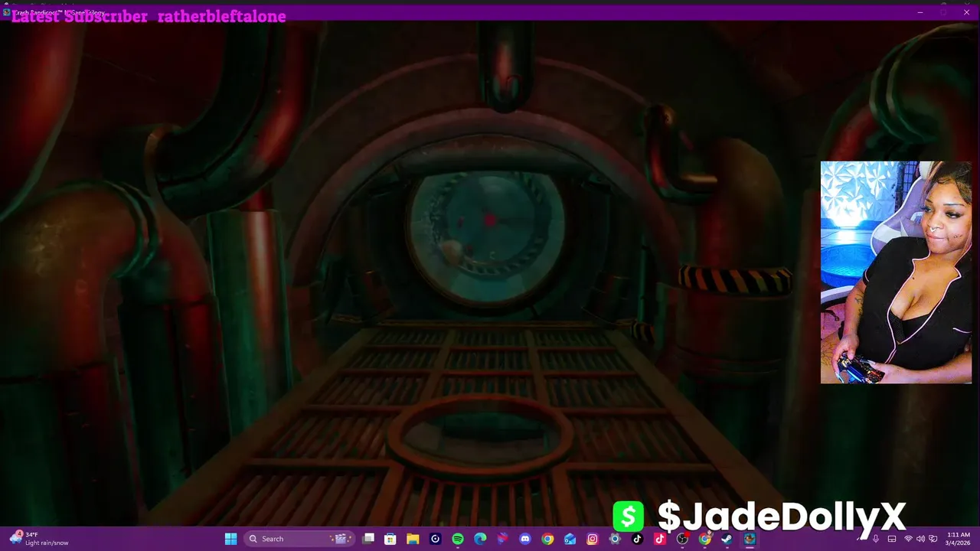Image resolution: width=980 pixels, height=551 pixels.
Task: Open the red TikTok Studio taskbar icon
Action: 659,539
